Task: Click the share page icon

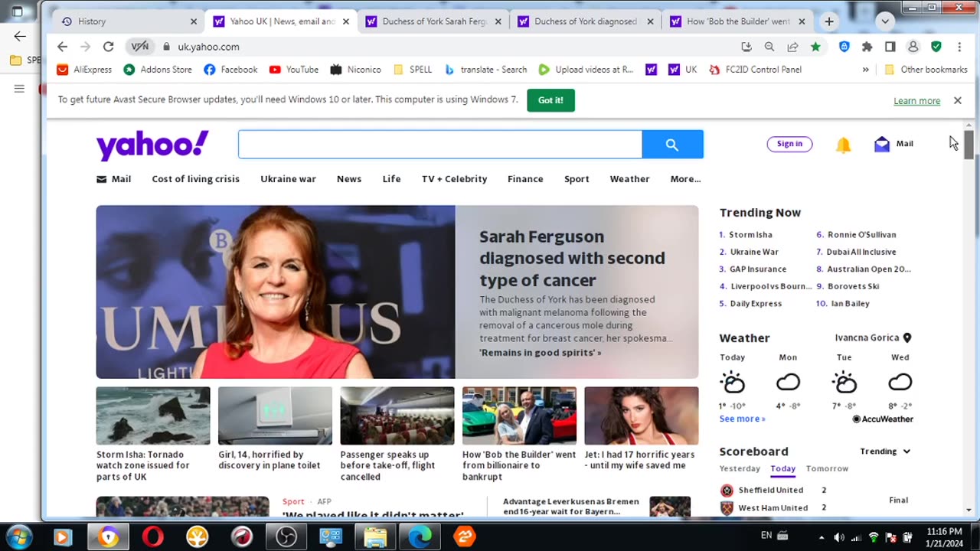Action: 792,47
